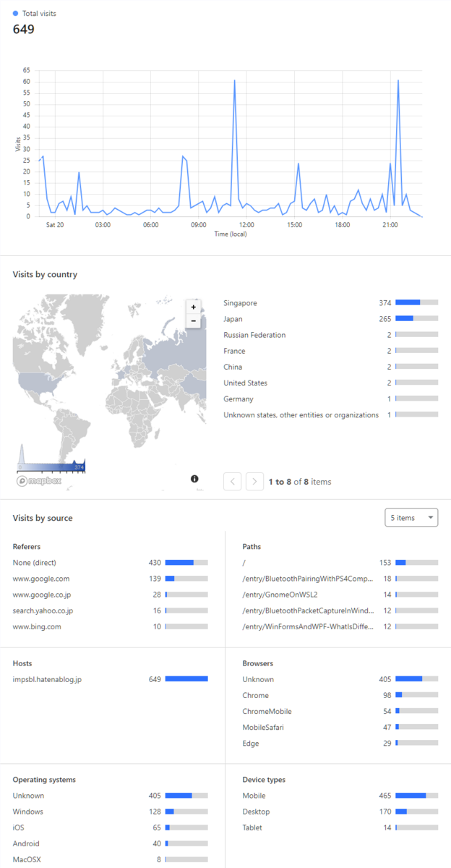Select Russian Federation row
The image size is (451, 868).
pos(330,335)
